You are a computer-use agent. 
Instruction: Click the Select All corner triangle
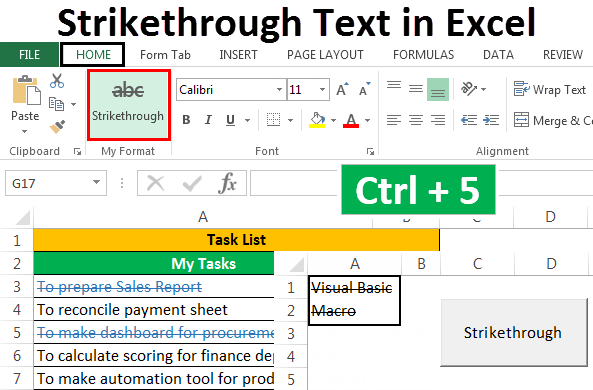point(22,219)
